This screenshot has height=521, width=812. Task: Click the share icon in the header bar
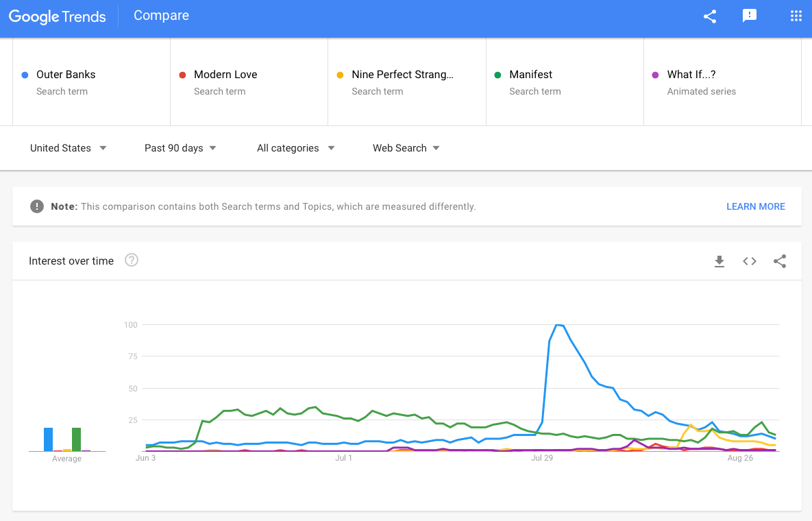[709, 16]
